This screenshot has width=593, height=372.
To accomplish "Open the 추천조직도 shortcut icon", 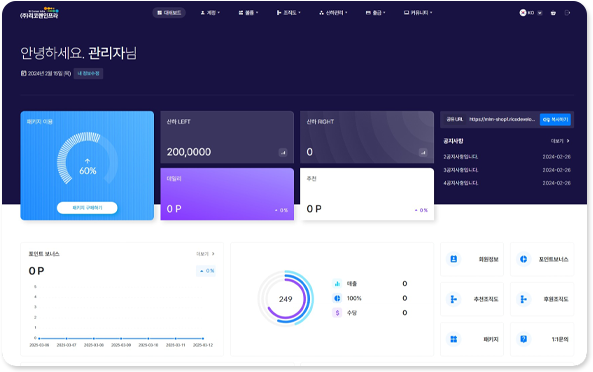I will coord(453,299).
